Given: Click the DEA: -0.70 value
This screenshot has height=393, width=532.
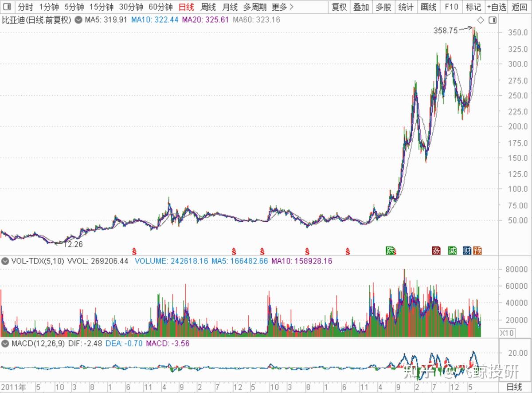Looking at the screenshot, I should click(x=125, y=344).
